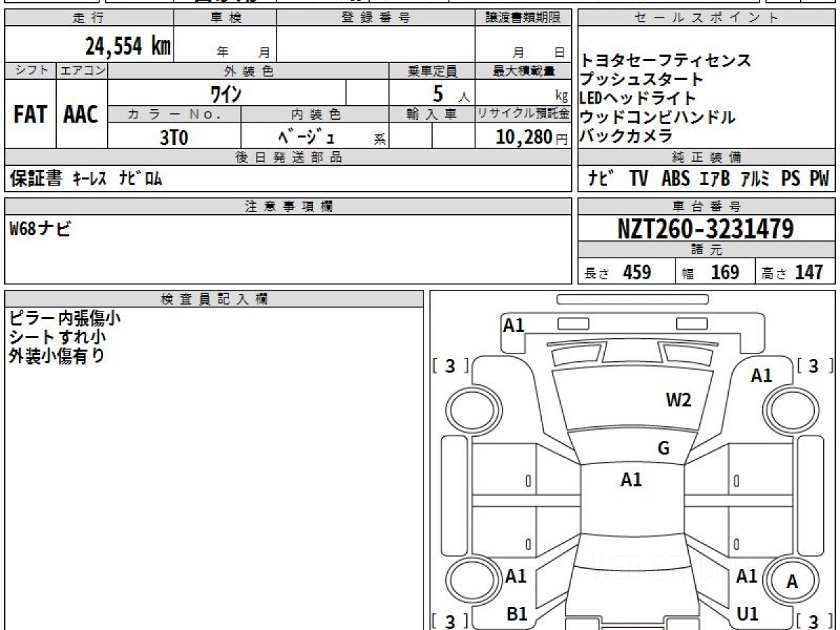Image resolution: width=840 pixels, height=630 pixels.
Task: Select アルミ in genuine equipment row
Action: 757,179
